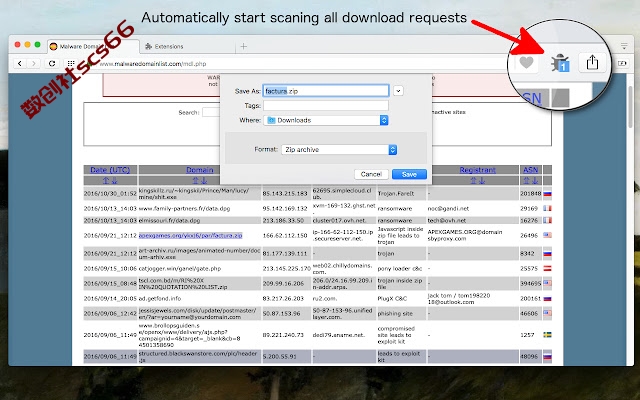Click the page Search input box
Screen dimensions: 640x400
[211, 112]
